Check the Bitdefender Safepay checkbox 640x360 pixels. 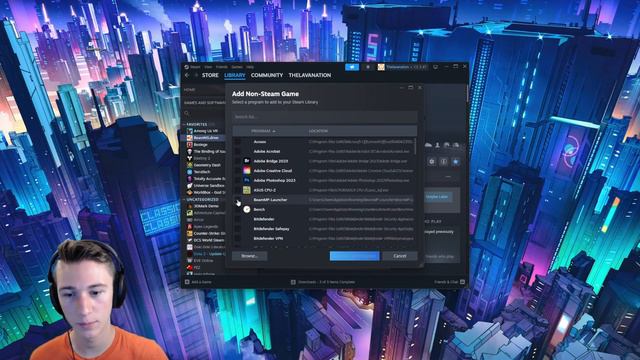237,229
